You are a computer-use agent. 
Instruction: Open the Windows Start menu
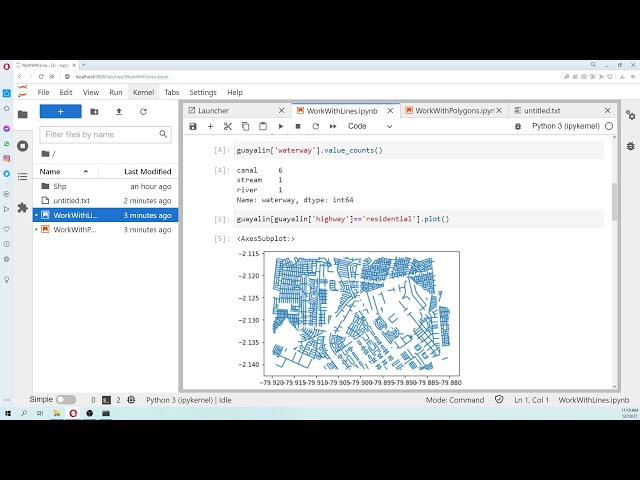point(7,413)
